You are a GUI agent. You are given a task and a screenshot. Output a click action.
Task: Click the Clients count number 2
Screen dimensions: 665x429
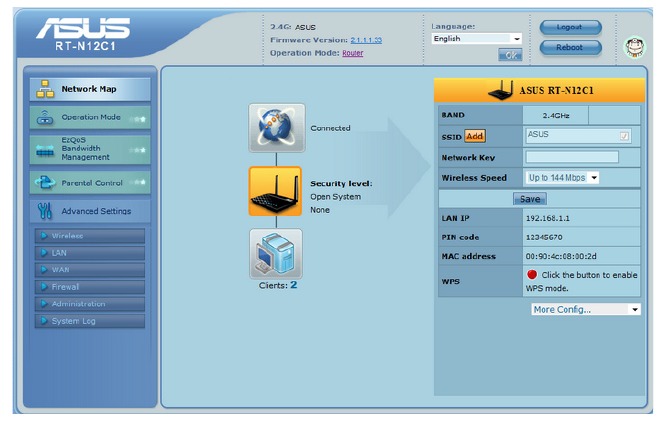click(x=293, y=285)
